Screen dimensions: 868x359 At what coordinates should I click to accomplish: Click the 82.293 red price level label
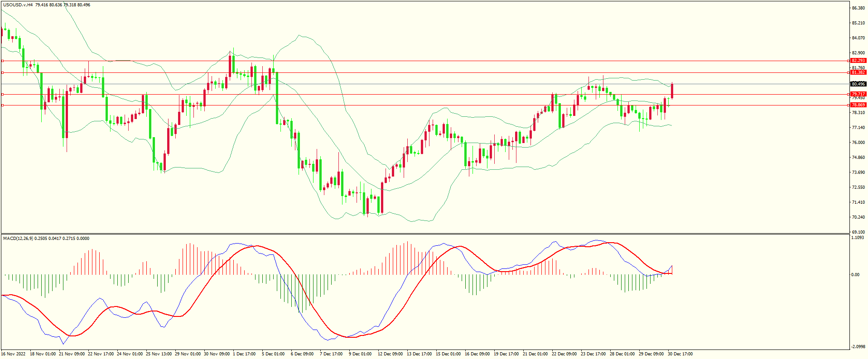click(858, 61)
